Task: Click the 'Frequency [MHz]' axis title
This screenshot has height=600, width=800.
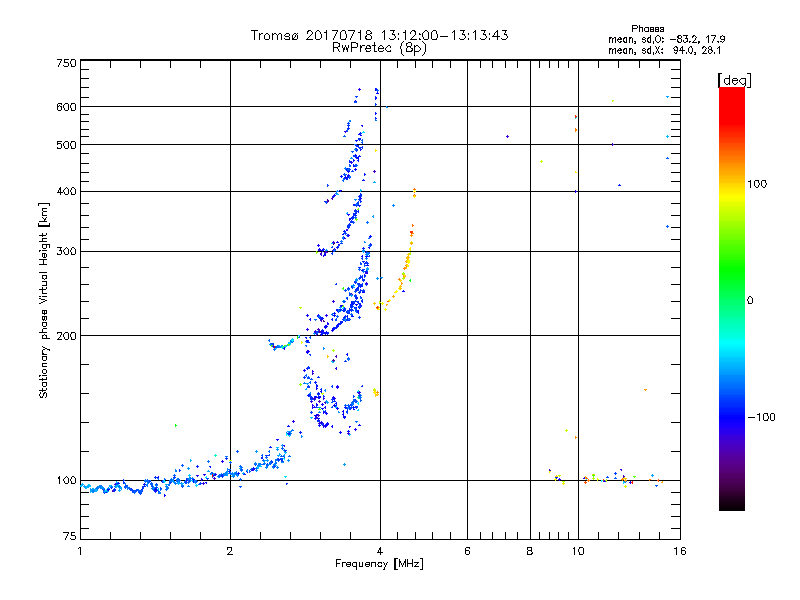Action: [x=379, y=564]
